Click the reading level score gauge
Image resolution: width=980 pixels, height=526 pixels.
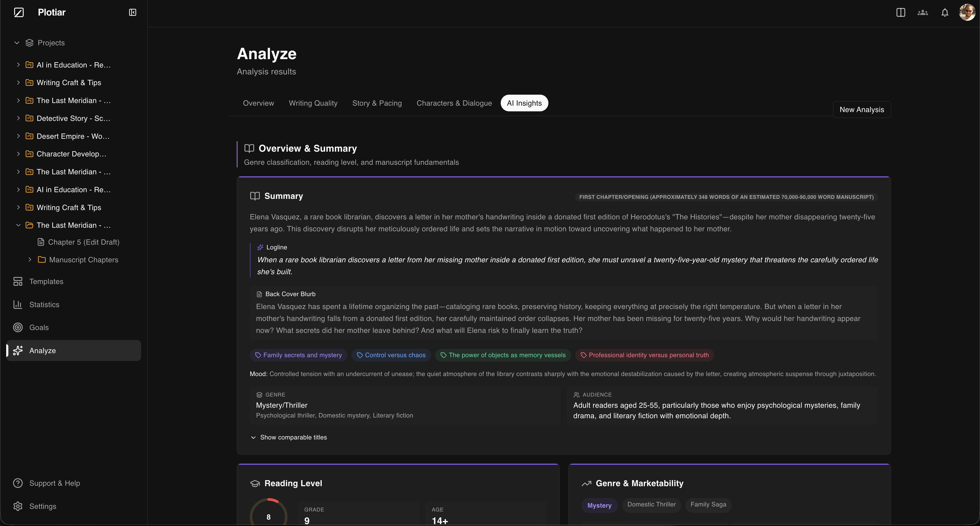pyautogui.click(x=269, y=512)
